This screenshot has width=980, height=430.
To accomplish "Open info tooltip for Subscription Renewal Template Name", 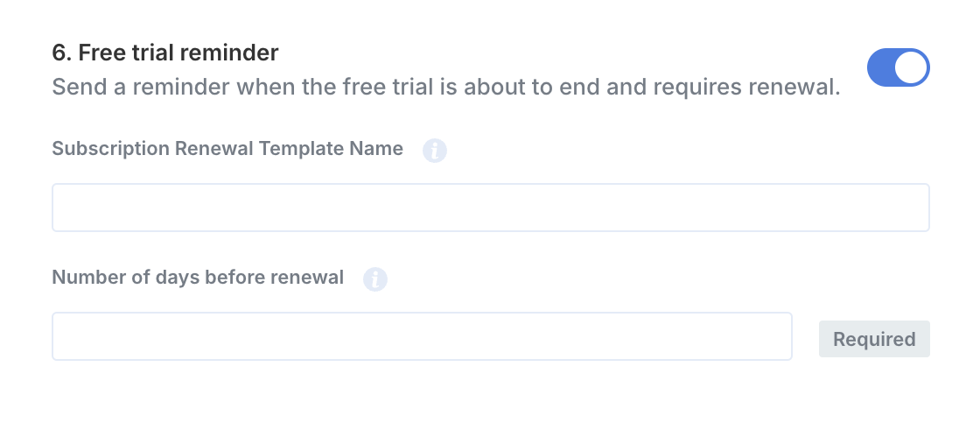I will coord(435,151).
